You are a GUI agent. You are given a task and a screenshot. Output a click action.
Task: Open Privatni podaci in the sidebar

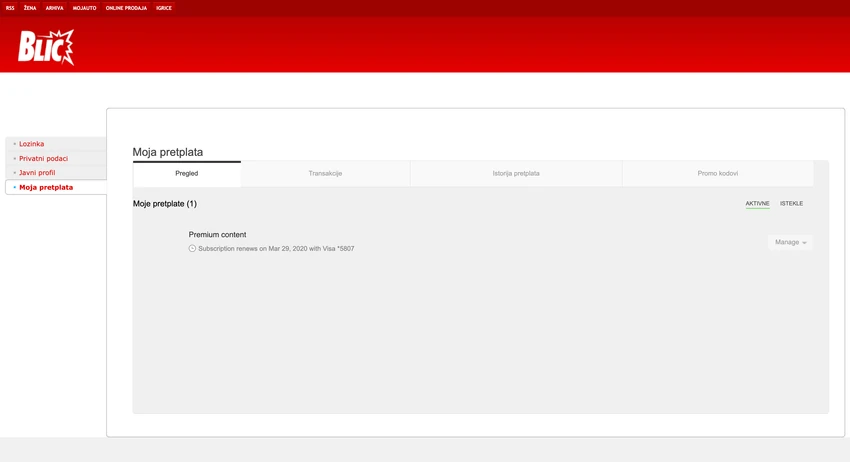[43, 158]
